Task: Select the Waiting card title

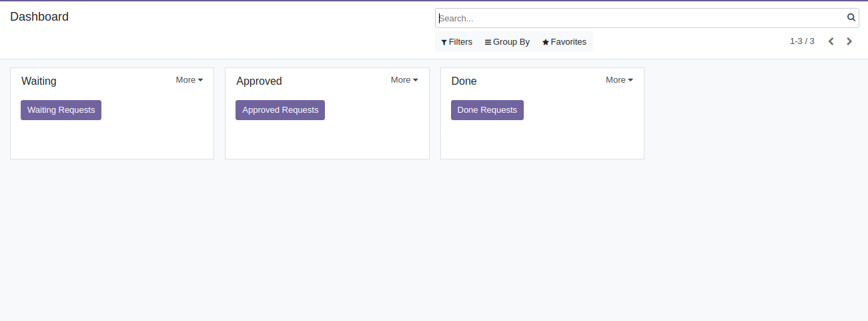Action: click(39, 81)
